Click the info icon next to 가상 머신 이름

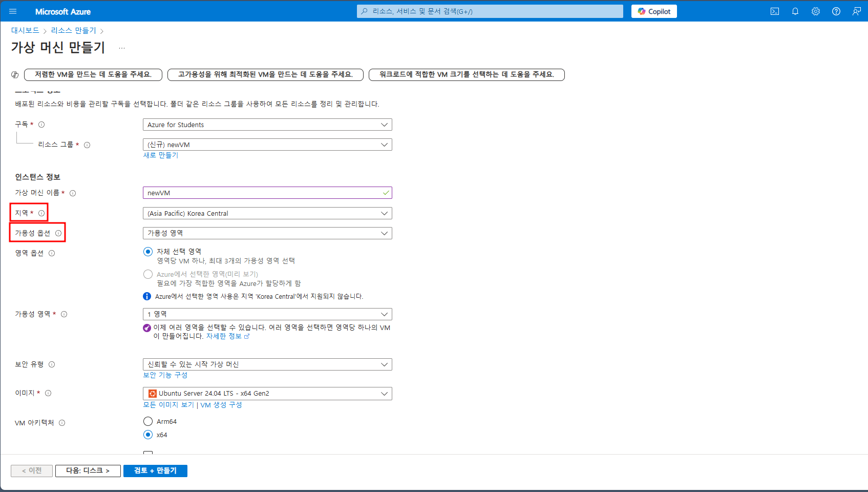coord(73,193)
